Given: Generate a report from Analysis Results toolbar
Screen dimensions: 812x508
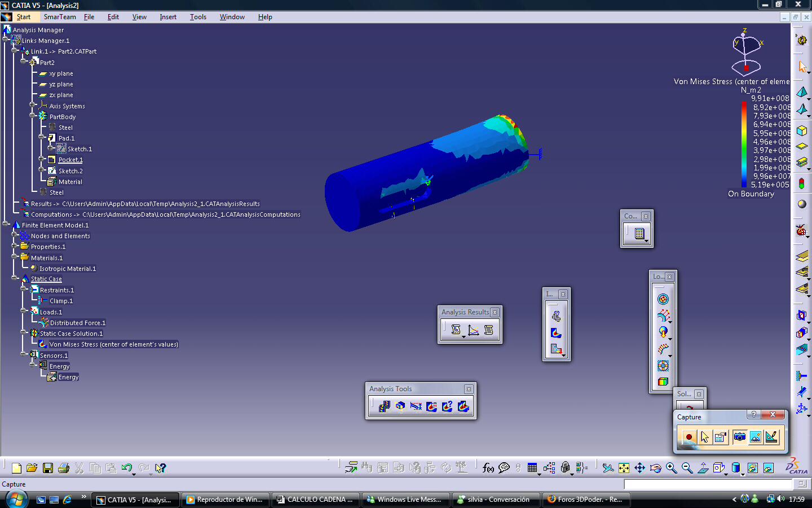Looking at the screenshot, I should (456, 330).
